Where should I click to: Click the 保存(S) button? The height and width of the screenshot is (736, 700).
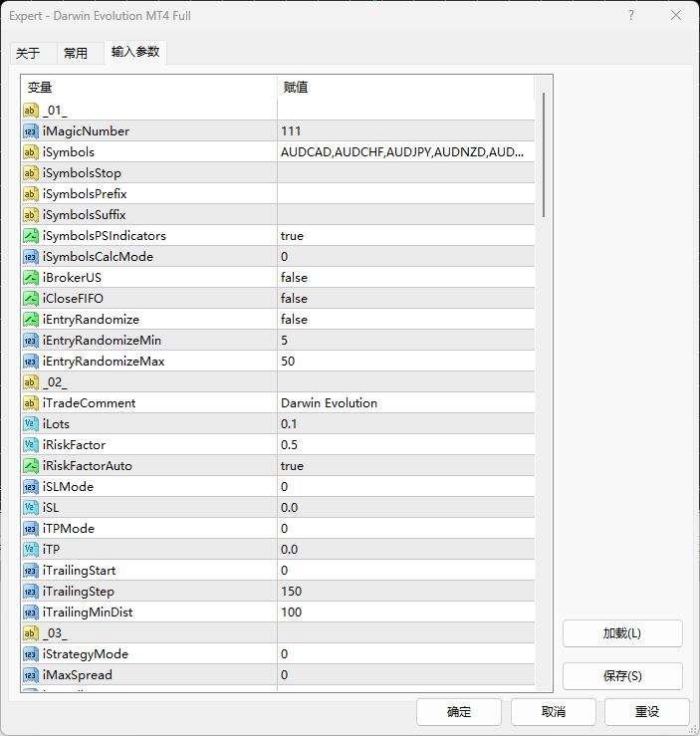point(622,676)
